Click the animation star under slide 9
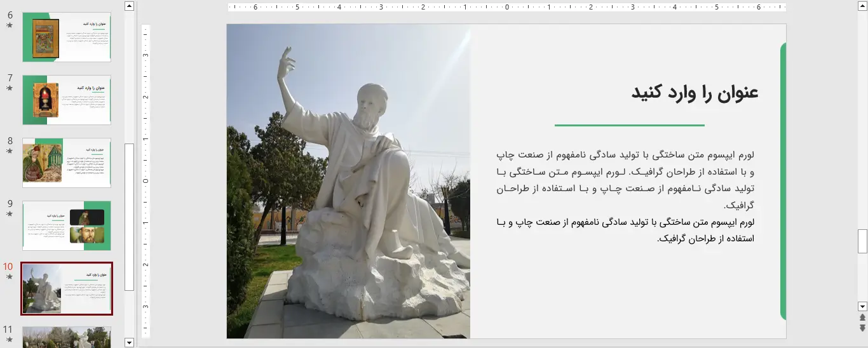This screenshot has width=868, height=348. 9,214
